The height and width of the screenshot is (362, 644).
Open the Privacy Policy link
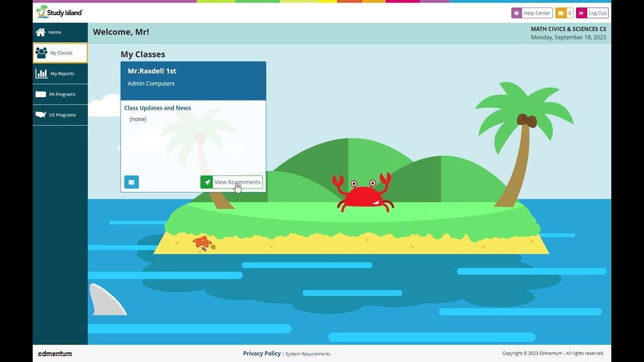pos(262,353)
